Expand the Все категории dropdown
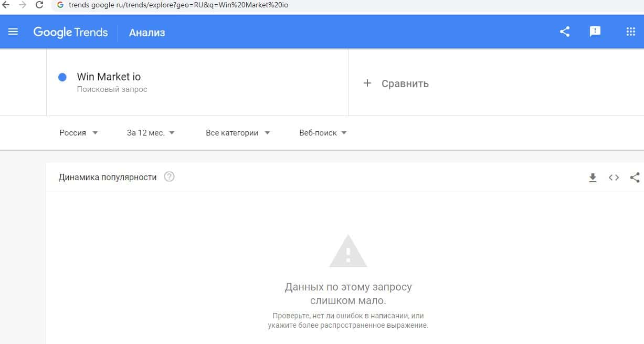The width and height of the screenshot is (644, 344). tap(238, 133)
